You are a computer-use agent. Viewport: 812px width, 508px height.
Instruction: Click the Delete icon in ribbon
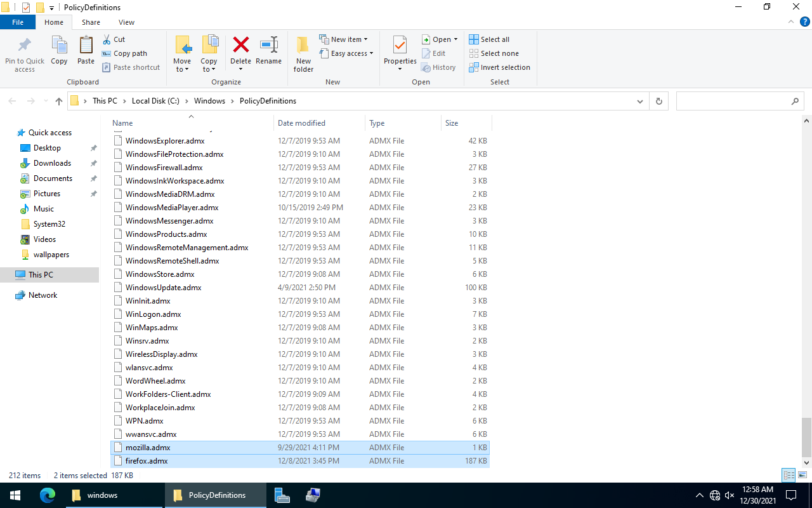(240, 46)
